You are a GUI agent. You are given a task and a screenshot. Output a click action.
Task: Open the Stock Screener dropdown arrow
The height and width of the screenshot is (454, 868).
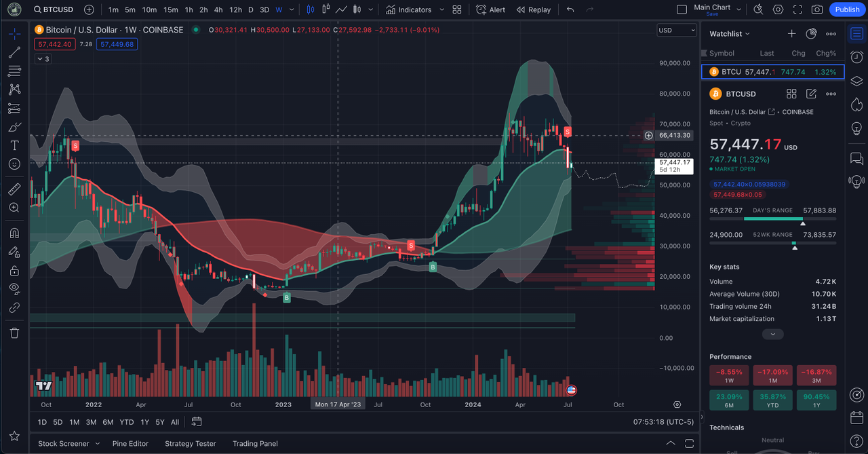pyautogui.click(x=97, y=444)
